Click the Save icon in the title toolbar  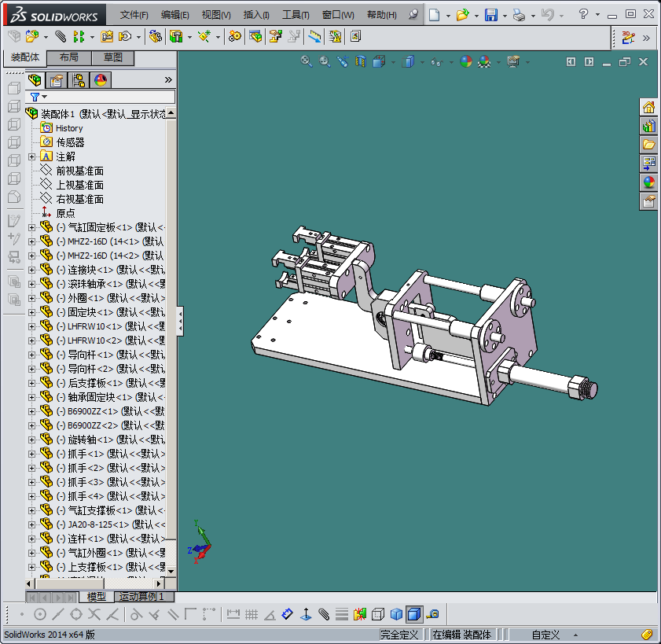pos(490,15)
